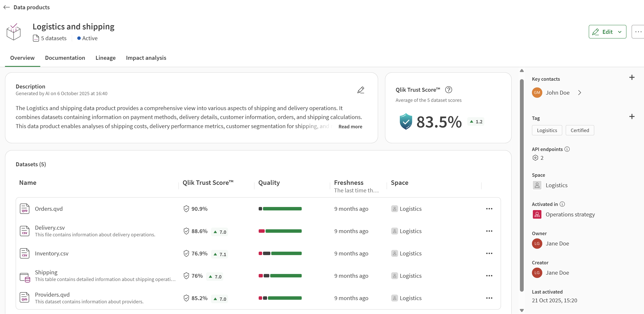Switch to the Documentation tab

pos(65,58)
